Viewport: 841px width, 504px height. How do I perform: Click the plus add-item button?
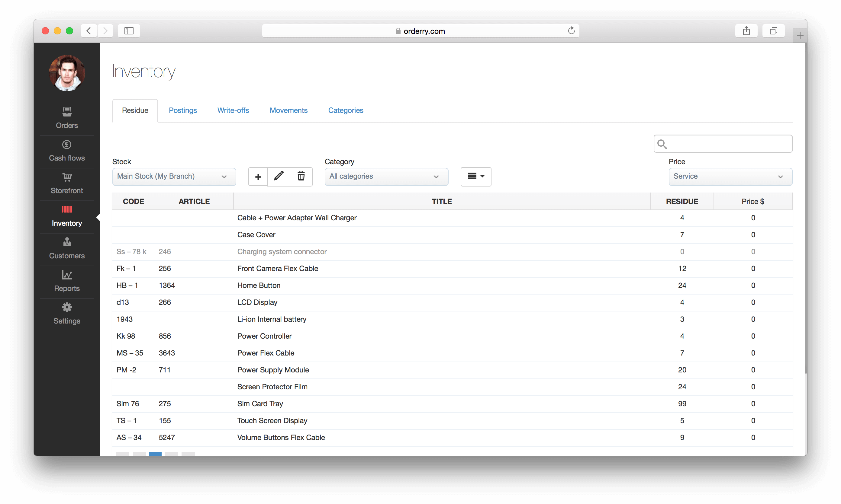(x=258, y=177)
